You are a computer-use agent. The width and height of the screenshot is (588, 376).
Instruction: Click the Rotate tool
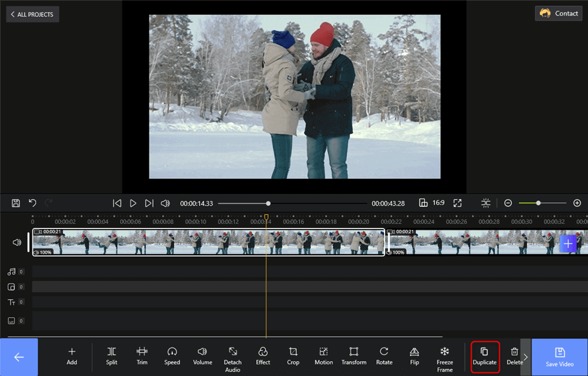tap(384, 356)
